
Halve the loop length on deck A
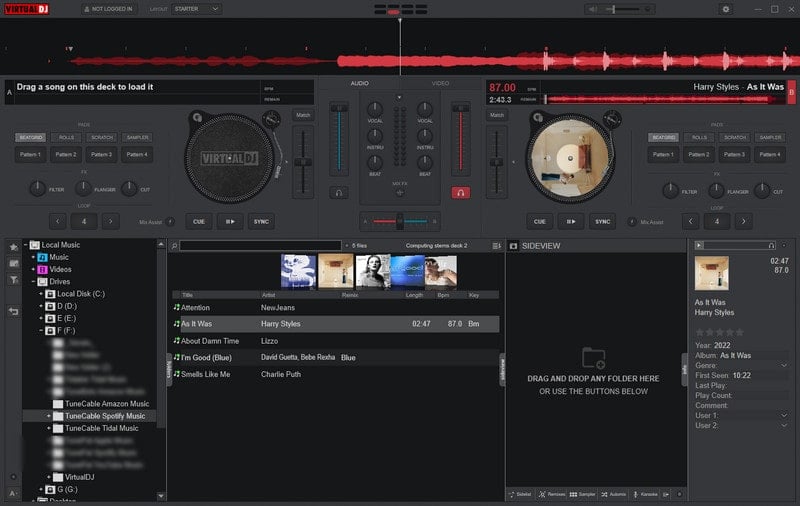[58, 221]
